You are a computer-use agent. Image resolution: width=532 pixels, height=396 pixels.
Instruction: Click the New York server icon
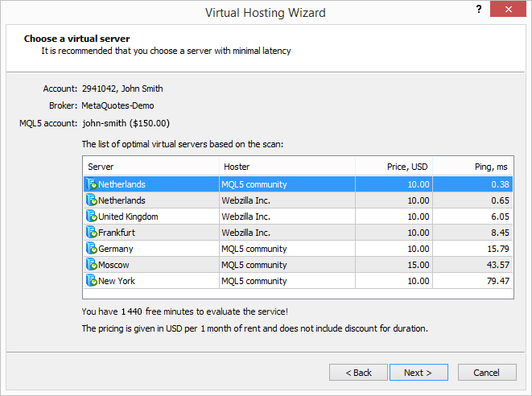[x=91, y=280]
